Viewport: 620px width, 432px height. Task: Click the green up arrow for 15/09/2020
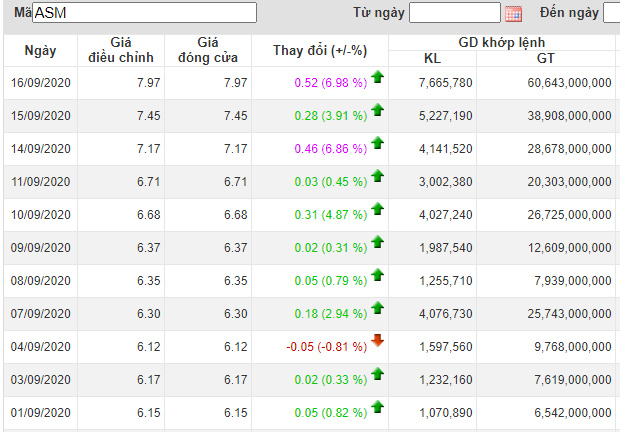(x=378, y=110)
